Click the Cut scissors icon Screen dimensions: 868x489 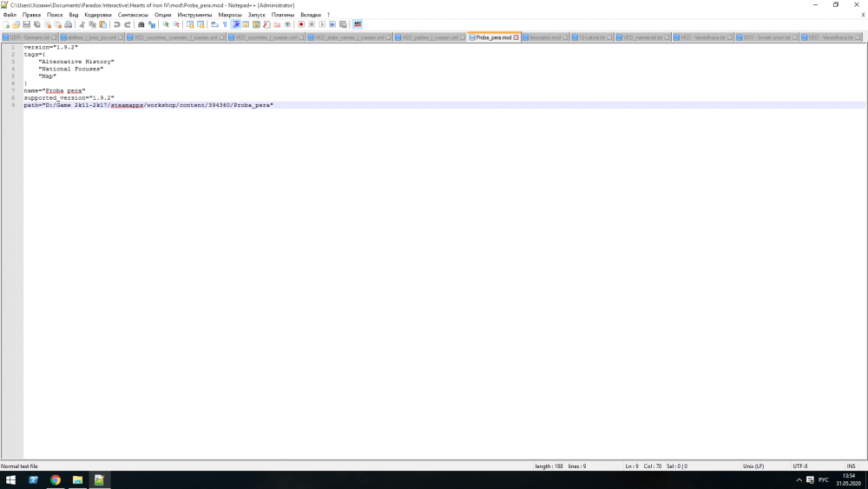(82, 24)
